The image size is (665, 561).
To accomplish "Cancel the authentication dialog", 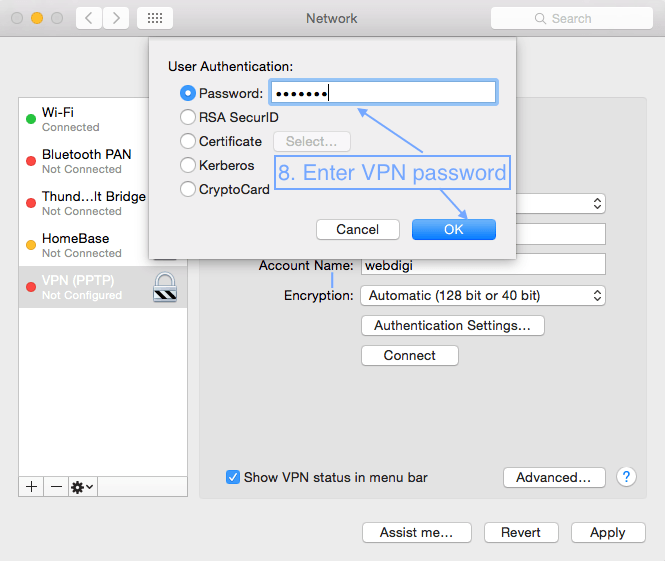I will [358, 229].
